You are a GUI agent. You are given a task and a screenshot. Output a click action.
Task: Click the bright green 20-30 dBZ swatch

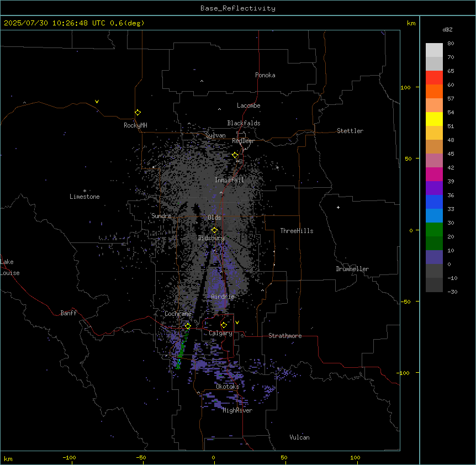coord(434,230)
